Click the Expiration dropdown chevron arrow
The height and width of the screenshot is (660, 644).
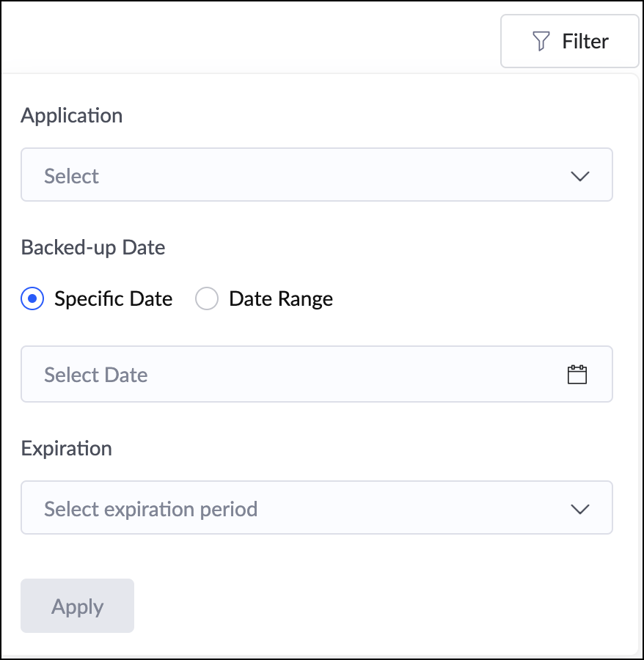579,509
